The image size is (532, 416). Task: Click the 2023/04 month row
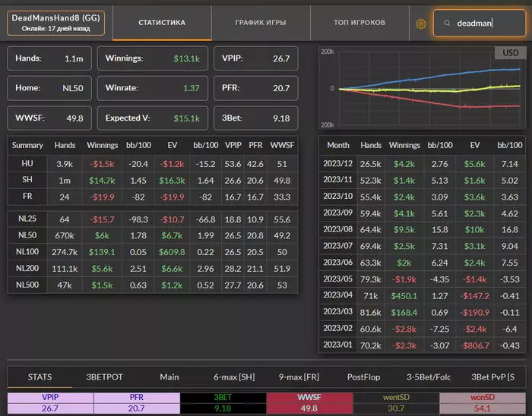coord(422,295)
